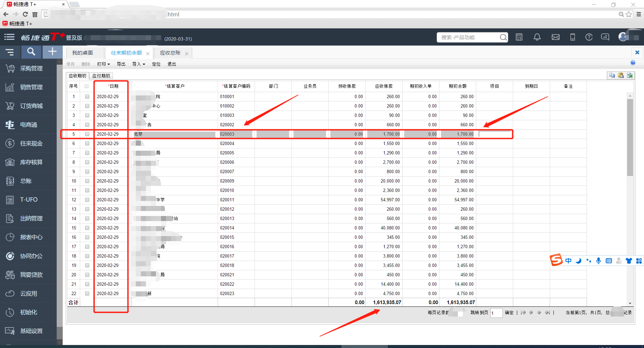Screen dimensions: 644x348
Task: Go to first page arrow
Action: [x=523, y=312]
